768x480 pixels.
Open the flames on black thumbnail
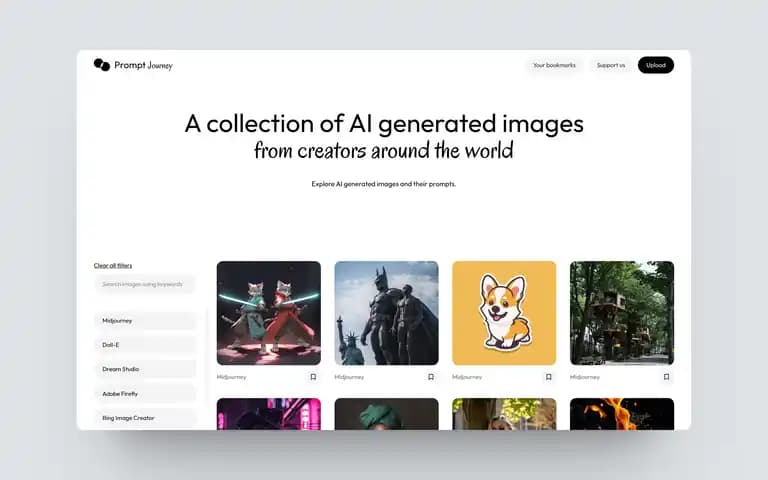[x=622, y=414]
